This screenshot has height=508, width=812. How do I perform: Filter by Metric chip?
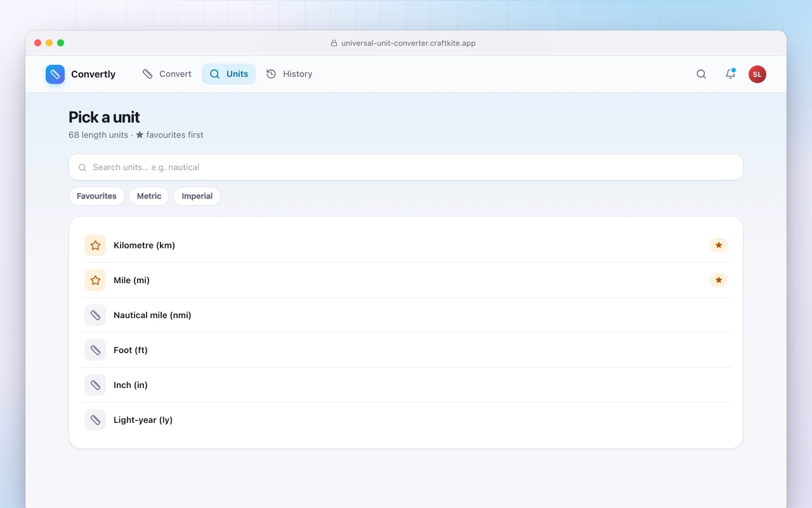(149, 196)
